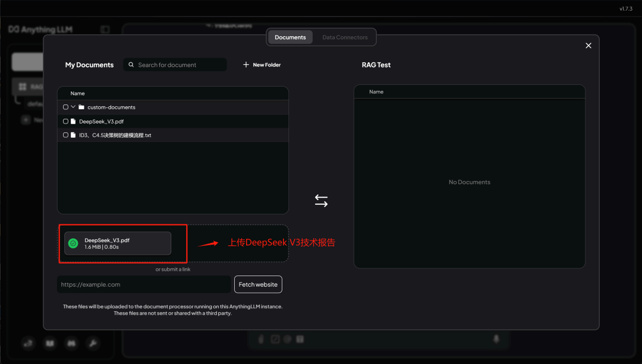
Task: Click the Anything LLM logo in background
Action: (40, 30)
